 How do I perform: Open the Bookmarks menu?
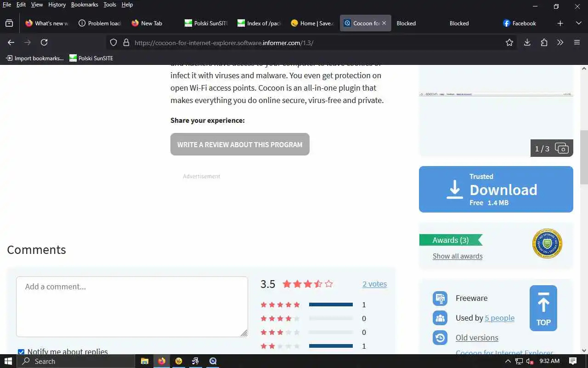click(x=85, y=5)
